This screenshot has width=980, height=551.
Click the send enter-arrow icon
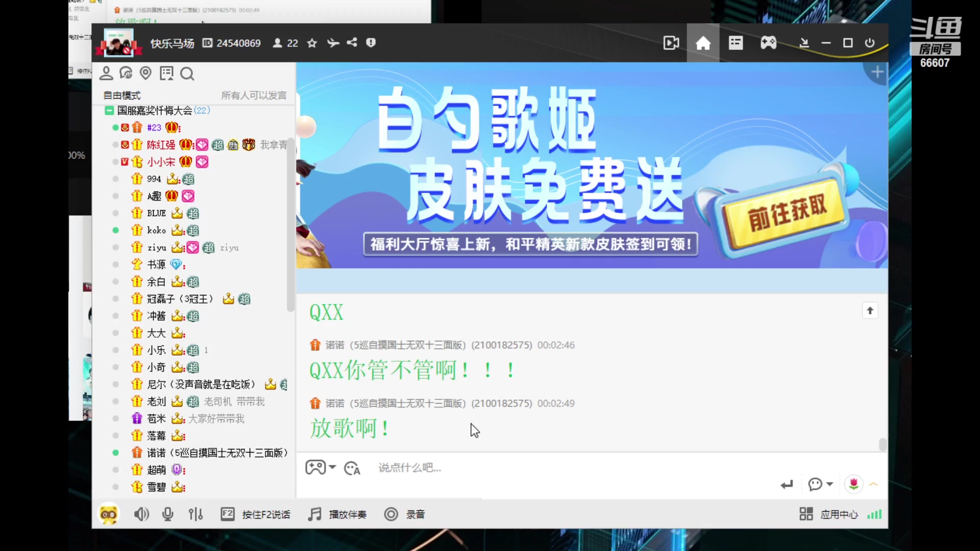[787, 484]
